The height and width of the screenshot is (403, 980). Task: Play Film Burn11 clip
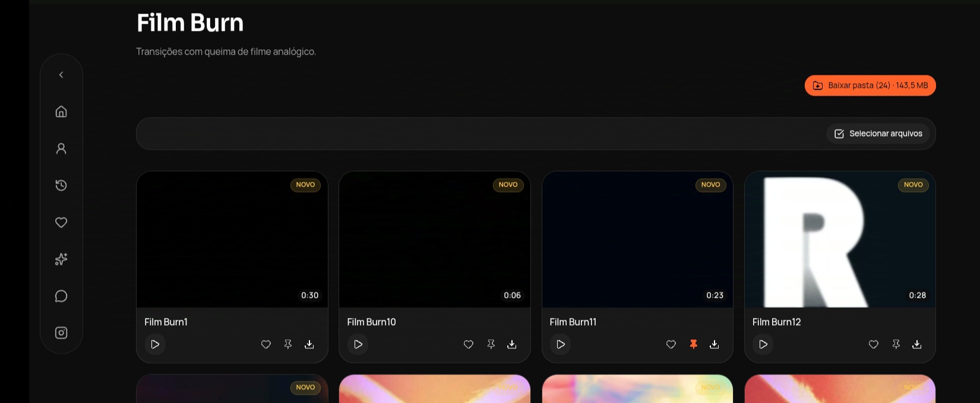tap(561, 344)
